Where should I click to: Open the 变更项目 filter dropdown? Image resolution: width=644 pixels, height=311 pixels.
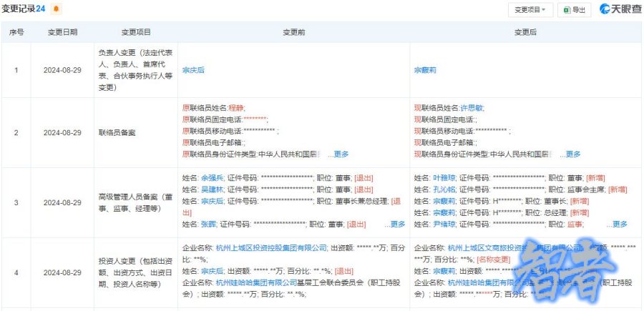(530, 9)
